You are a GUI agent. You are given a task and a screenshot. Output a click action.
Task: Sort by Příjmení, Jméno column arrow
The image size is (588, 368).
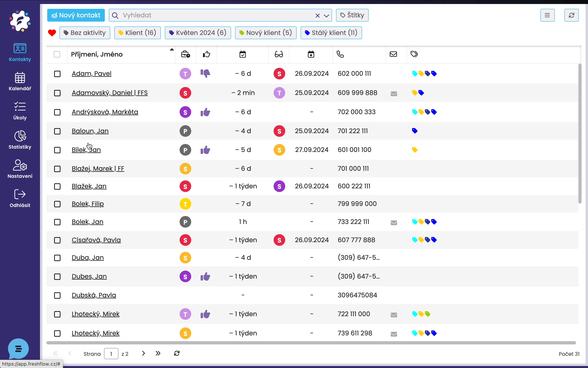click(172, 50)
